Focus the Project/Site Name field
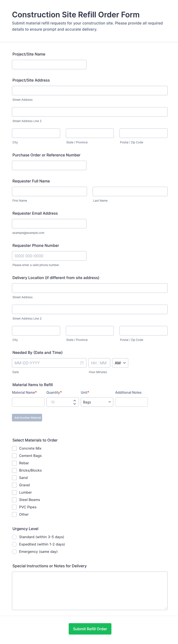Screen dimensions: 178x644 [x=49, y=65]
